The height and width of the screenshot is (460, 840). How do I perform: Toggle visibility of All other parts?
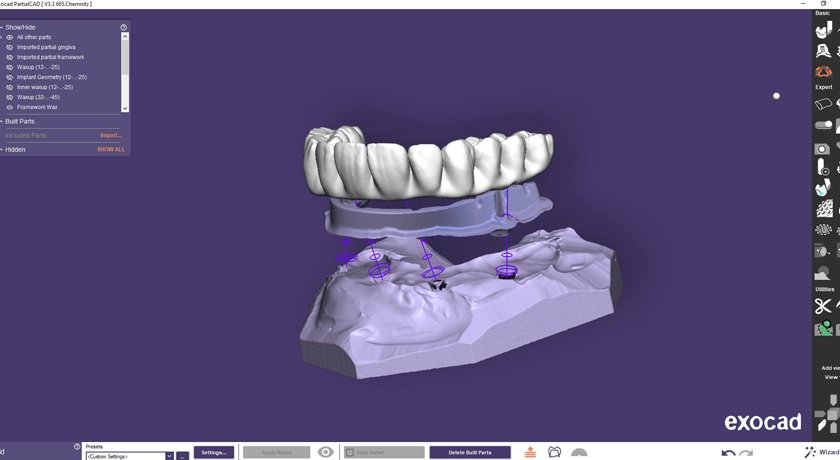click(x=10, y=37)
